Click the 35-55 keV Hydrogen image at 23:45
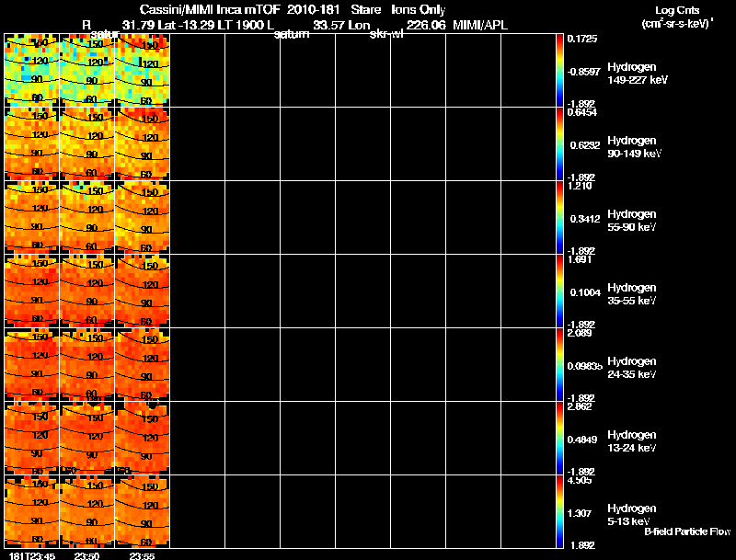The image size is (736, 560). point(32,291)
